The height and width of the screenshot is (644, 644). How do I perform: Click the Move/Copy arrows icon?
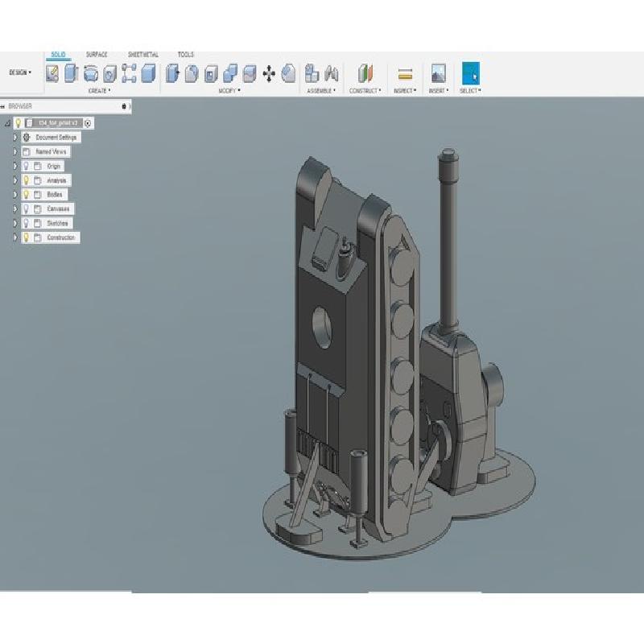pyautogui.click(x=269, y=74)
